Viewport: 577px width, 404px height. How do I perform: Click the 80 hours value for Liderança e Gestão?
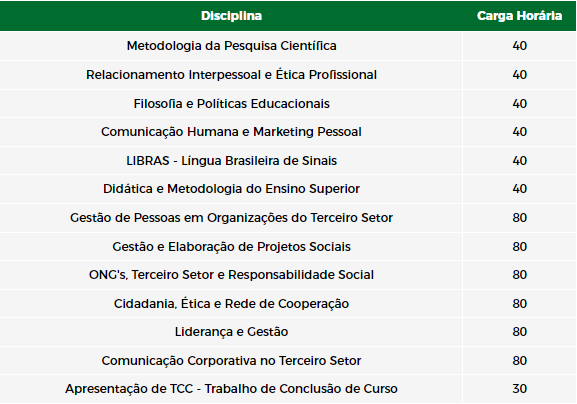coord(520,332)
